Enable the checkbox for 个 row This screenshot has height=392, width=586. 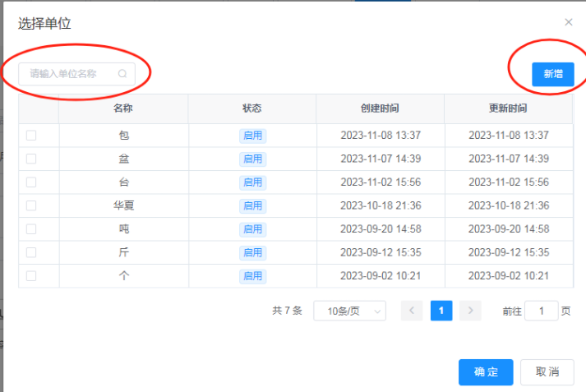pyautogui.click(x=31, y=276)
